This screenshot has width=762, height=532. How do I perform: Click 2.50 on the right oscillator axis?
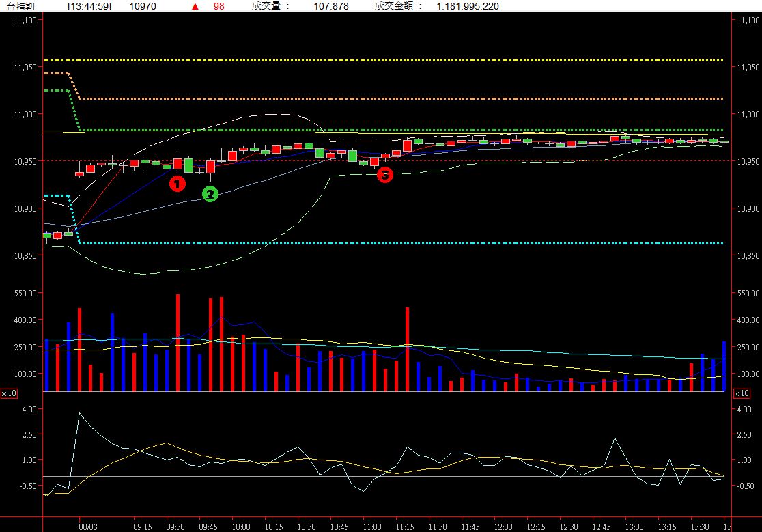[x=744, y=434]
